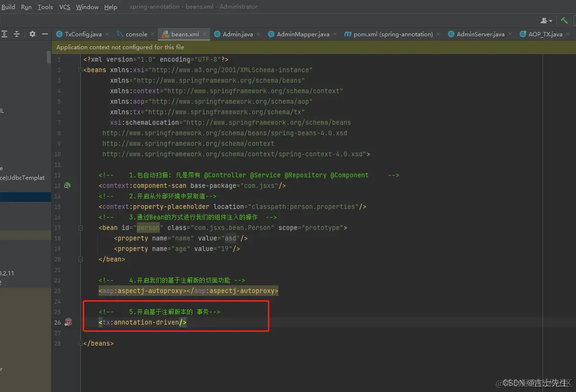This screenshot has height=392, width=576.
Task: Click the pom.xml Maven icon
Action: point(347,34)
